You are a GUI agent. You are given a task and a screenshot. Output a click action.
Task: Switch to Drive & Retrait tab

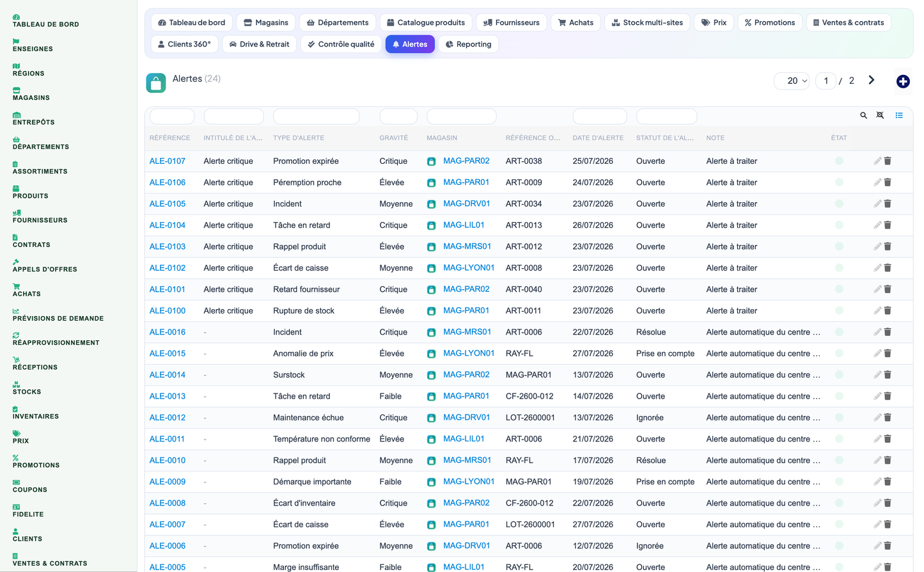(x=259, y=44)
